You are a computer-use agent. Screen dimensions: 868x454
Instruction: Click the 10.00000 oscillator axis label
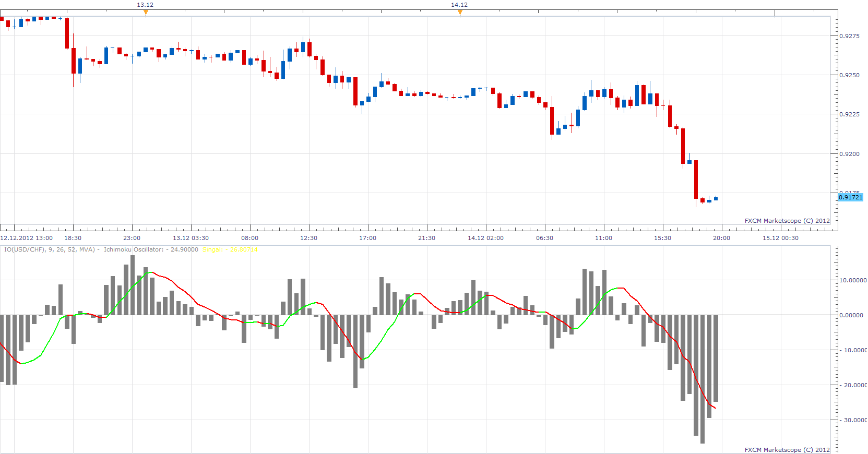pyautogui.click(x=853, y=280)
